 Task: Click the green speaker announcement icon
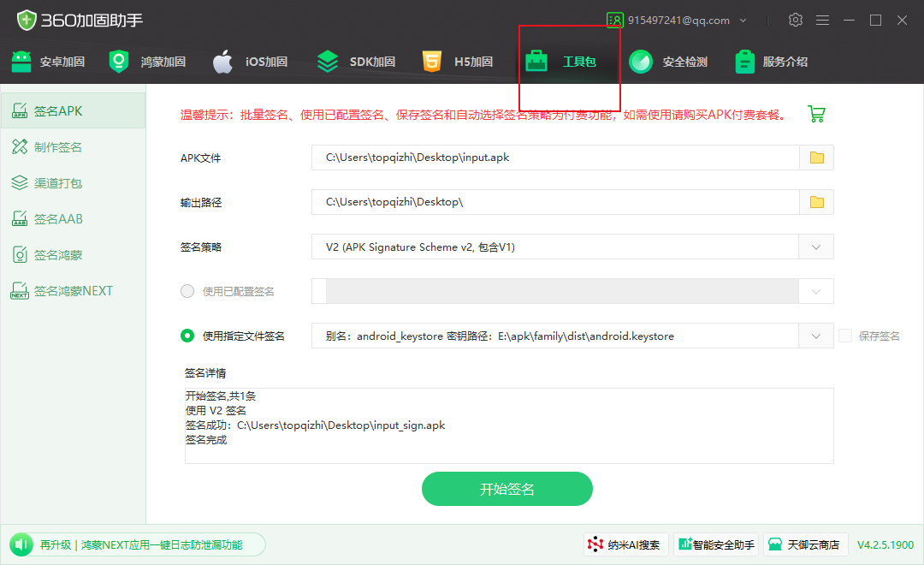point(21,544)
